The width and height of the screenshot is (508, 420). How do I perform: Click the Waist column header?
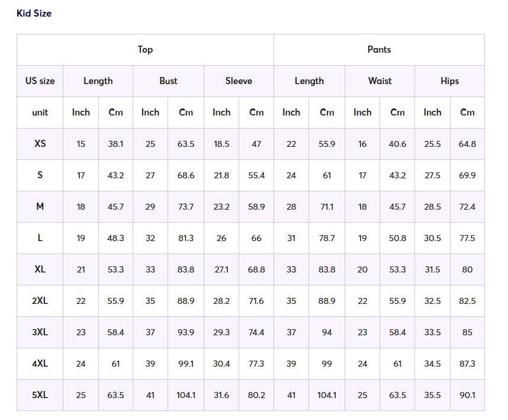(x=380, y=81)
